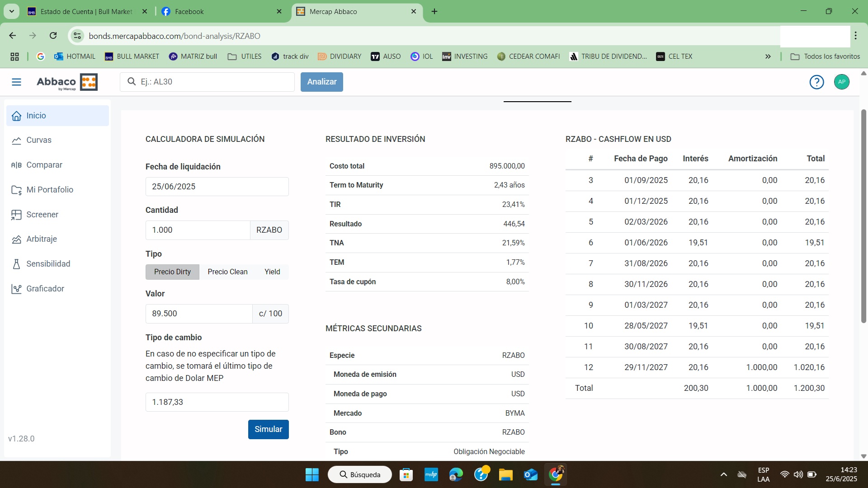
Task: Select the Precio Dirty type option
Action: click(172, 272)
